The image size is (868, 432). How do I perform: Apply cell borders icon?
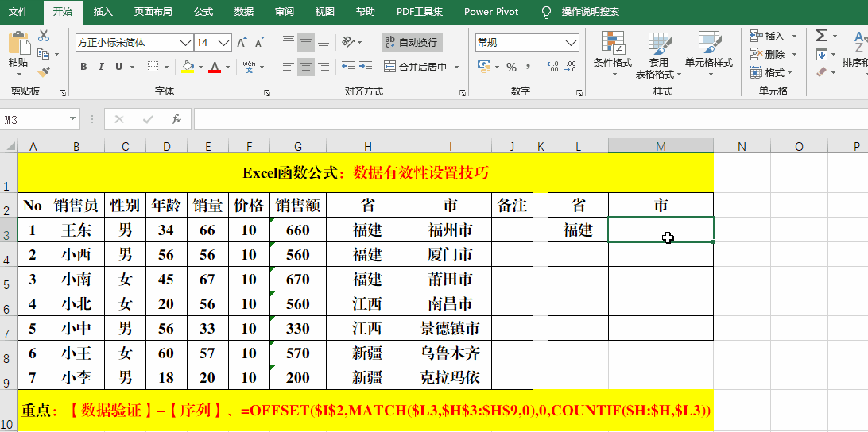[153, 67]
